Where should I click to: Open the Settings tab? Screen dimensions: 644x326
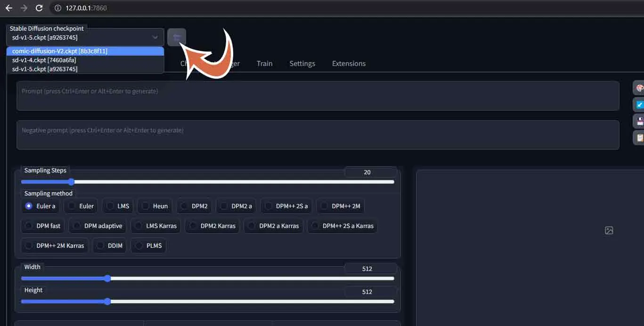pyautogui.click(x=302, y=63)
